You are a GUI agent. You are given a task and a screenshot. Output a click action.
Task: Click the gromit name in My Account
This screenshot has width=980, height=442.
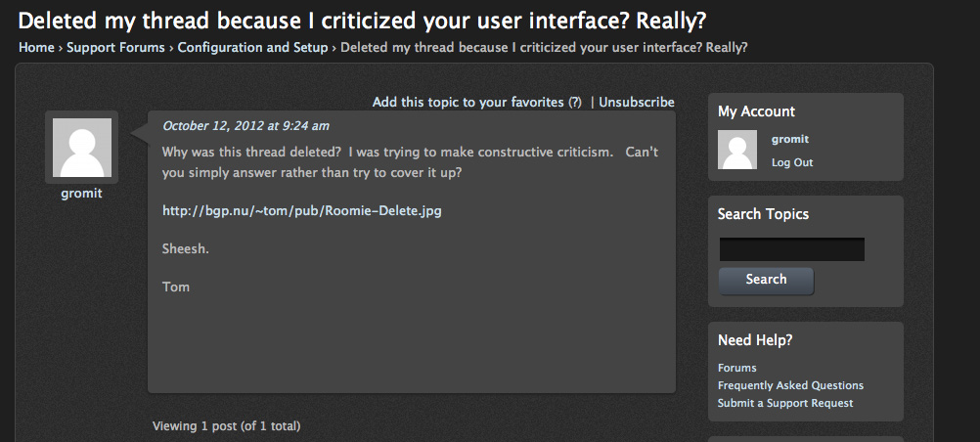click(x=790, y=140)
